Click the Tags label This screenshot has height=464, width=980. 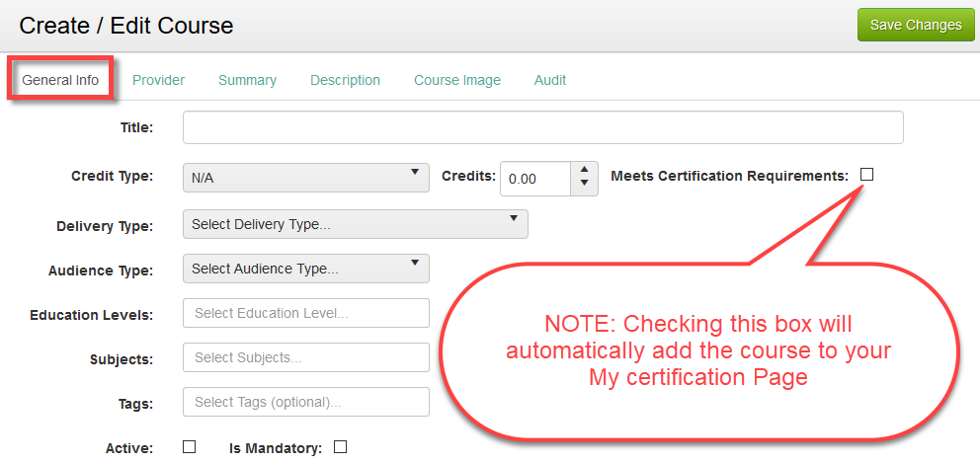click(x=135, y=404)
